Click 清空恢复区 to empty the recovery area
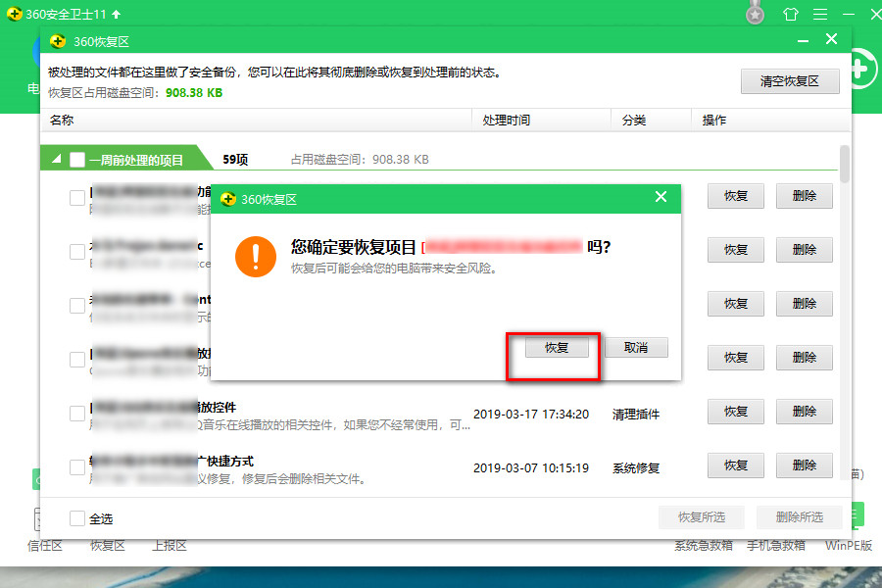 pyautogui.click(x=790, y=80)
